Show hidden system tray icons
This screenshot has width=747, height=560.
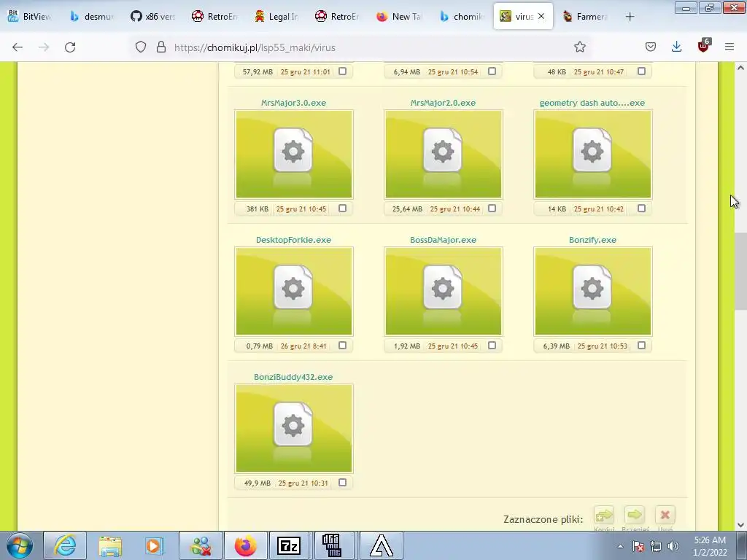tap(620, 546)
